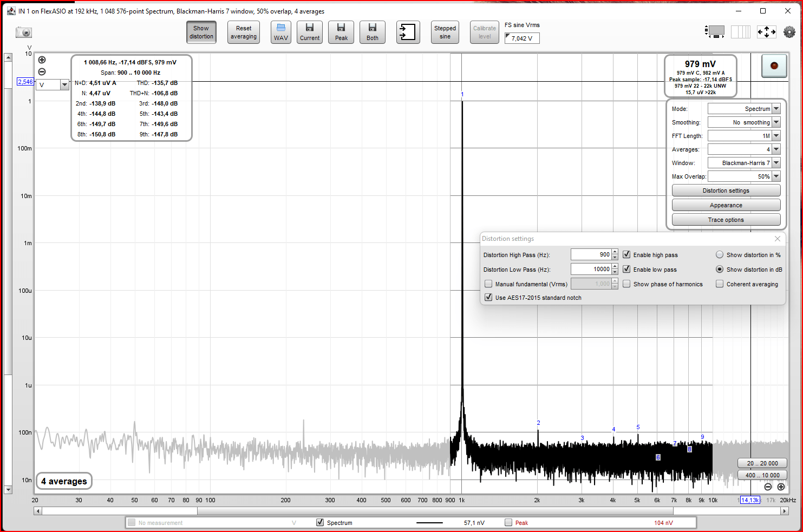Image resolution: width=803 pixels, height=532 pixels.
Task: Click the 4 averages label
Action: click(64, 481)
